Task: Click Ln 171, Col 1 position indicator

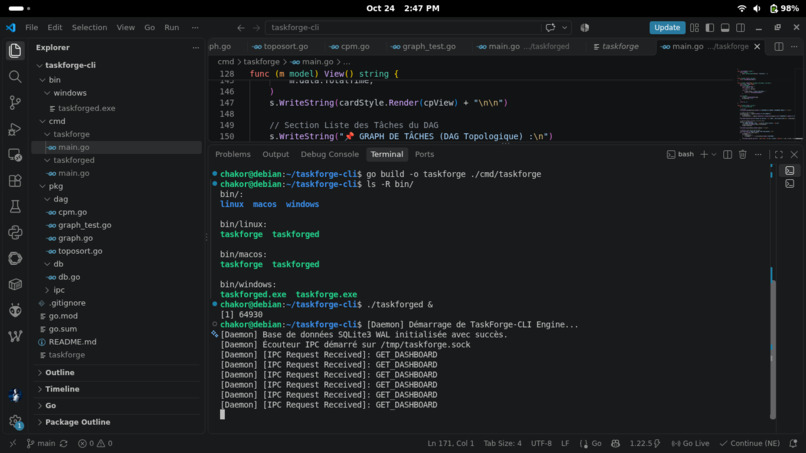Action: [451, 443]
